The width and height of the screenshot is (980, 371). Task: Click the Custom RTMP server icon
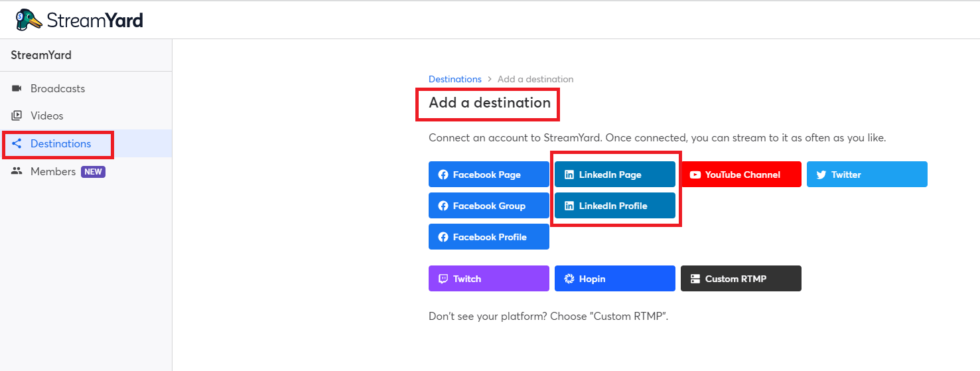695,279
